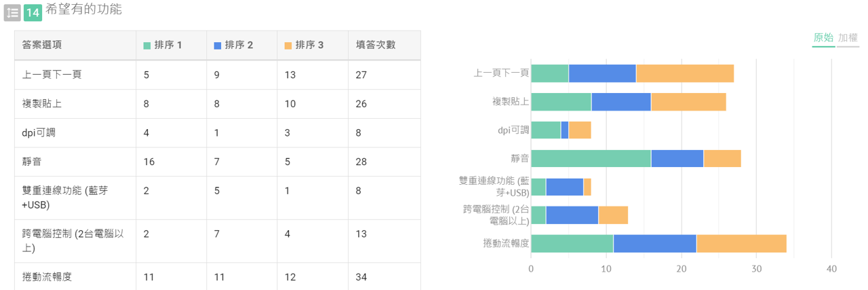Click the 填答次數 column header
Viewport: 868px width, 290px height.
coord(376,45)
